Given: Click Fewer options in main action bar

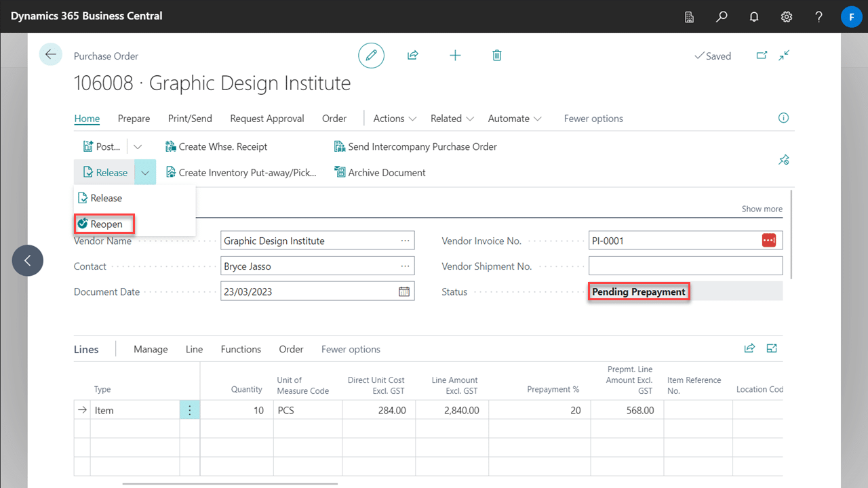Looking at the screenshot, I should click(x=593, y=118).
